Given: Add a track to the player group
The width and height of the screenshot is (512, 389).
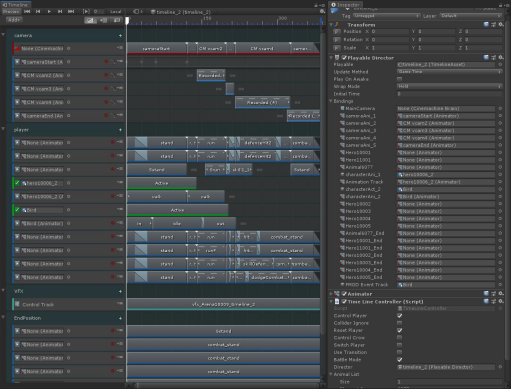Looking at the screenshot, I should [120, 130].
